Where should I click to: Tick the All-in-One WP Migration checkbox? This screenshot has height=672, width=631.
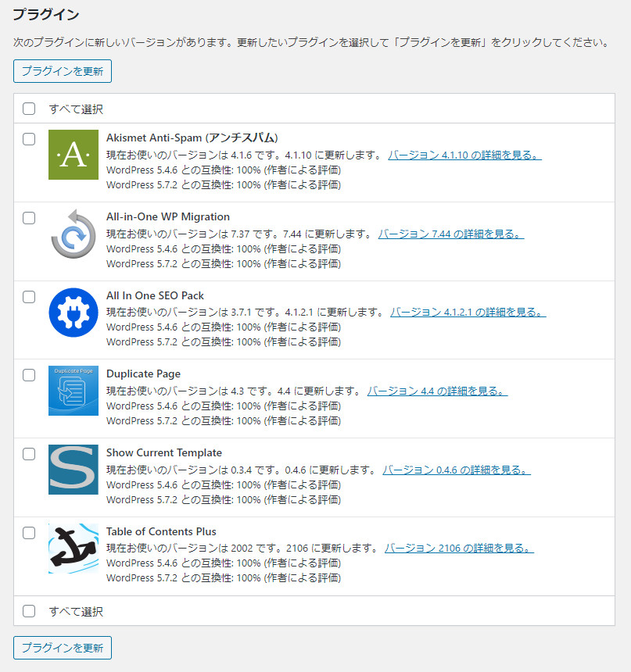coord(29,218)
